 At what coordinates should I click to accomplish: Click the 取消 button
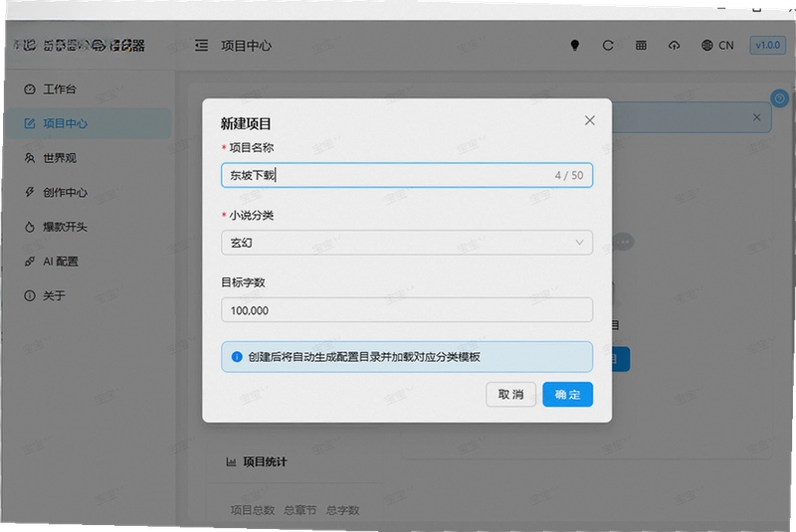[x=510, y=394]
